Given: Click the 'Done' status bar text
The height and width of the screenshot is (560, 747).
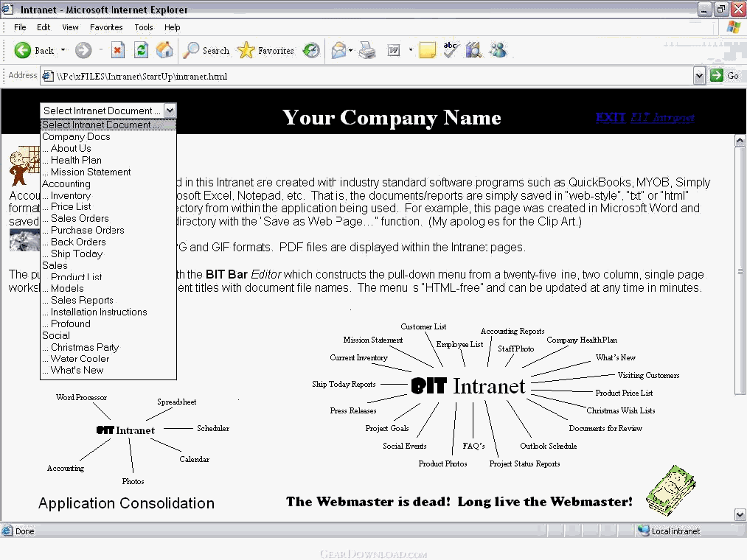Looking at the screenshot, I should click(25, 531).
